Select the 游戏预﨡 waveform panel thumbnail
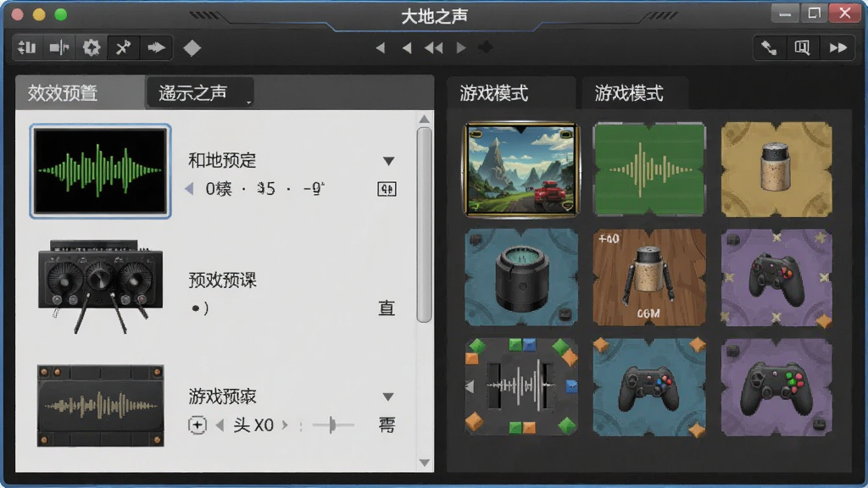This screenshot has height=488, width=868. [x=100, y=406]
